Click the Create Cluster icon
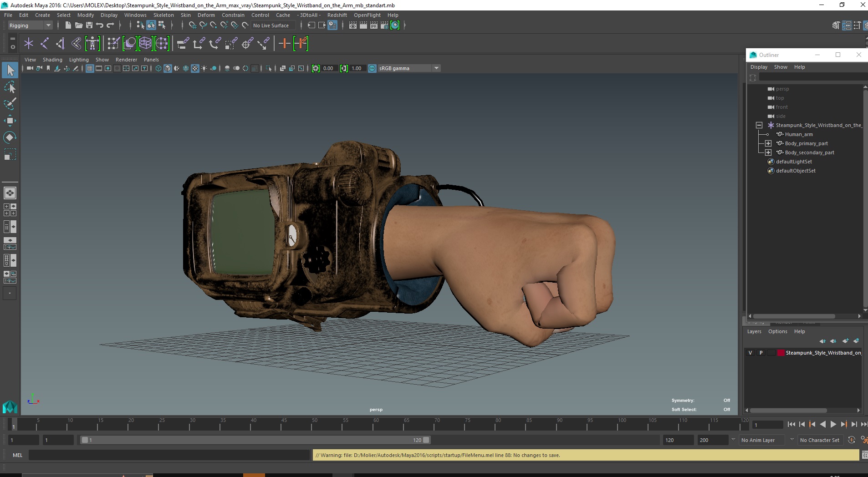 coord(161,44)
